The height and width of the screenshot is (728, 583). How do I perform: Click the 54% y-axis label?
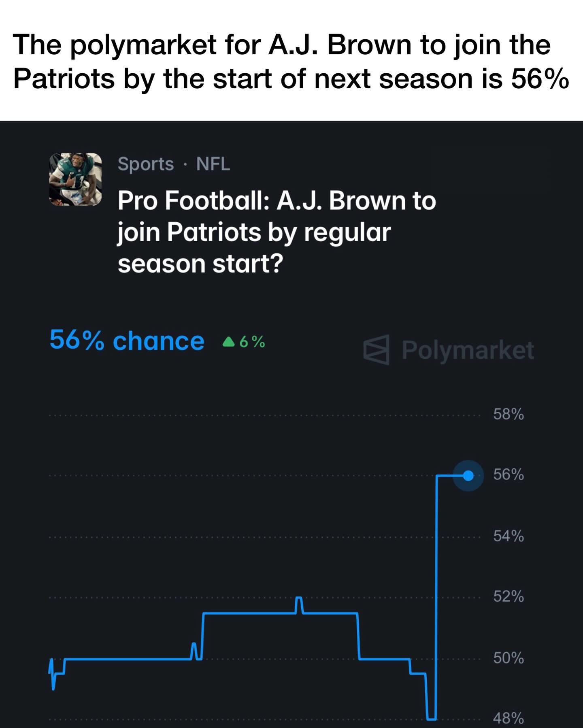pos(509,536)
